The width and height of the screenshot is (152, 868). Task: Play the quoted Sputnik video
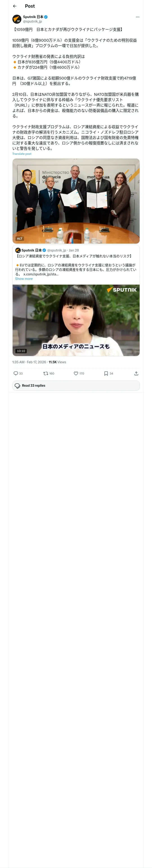click(x=76, y=320)
